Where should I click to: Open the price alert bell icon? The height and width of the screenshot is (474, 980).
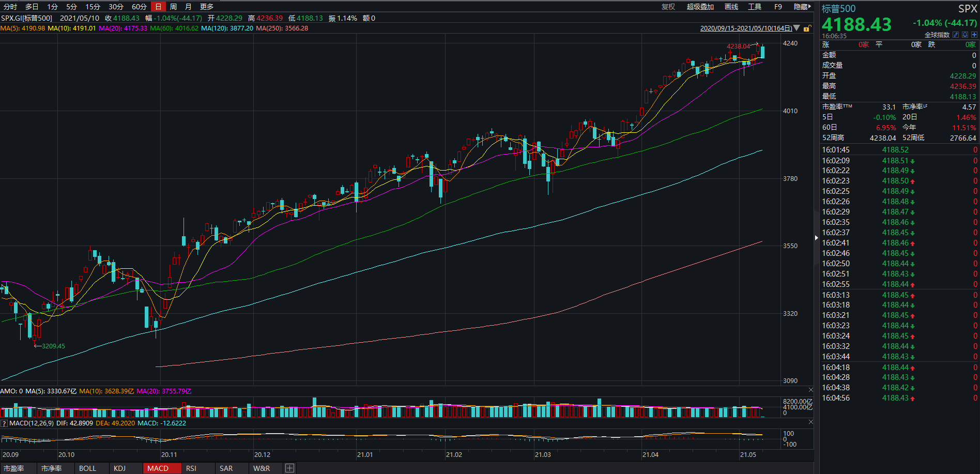[965, 35]
